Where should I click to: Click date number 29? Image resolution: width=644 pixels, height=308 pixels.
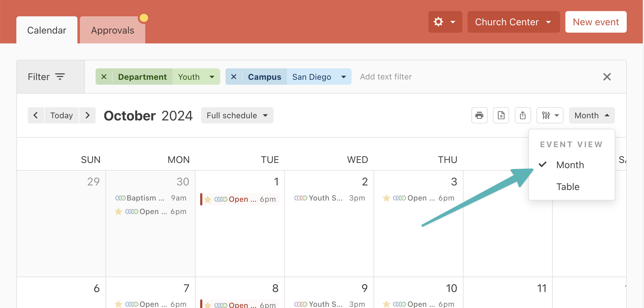pyautogui.click(x=93, y=182)
